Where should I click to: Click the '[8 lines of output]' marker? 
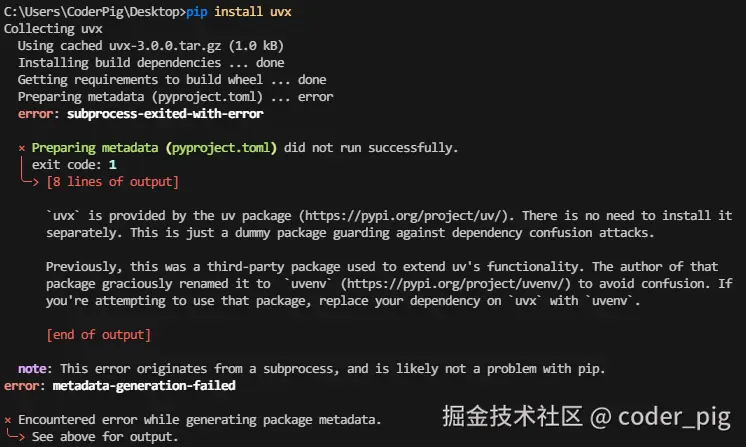pos(112,182)
